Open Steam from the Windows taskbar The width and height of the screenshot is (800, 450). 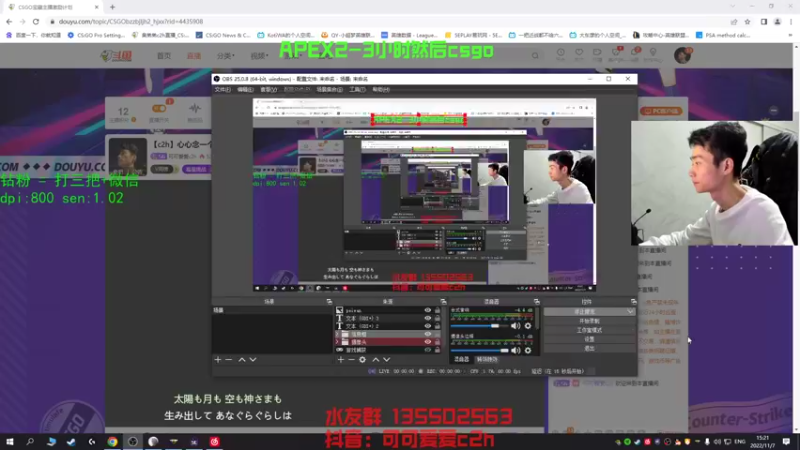(x=71, y=441)
